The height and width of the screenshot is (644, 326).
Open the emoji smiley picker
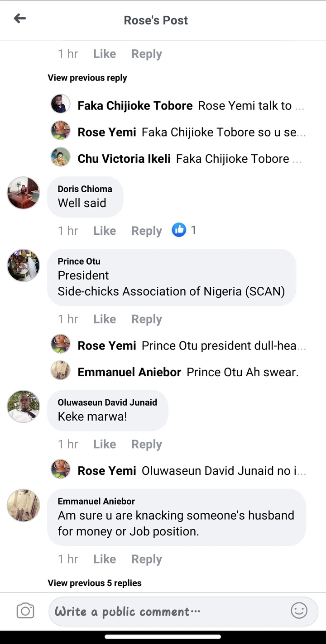[299, 611]
